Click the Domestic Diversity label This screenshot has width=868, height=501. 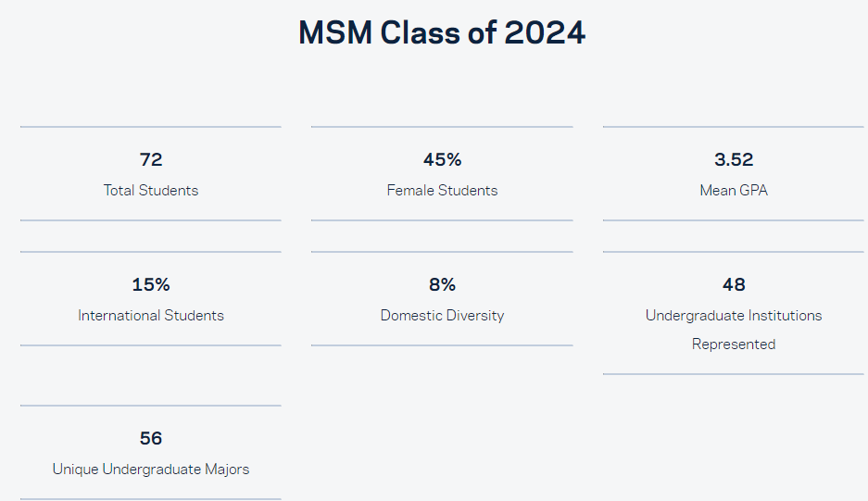(x=442, y=316)
